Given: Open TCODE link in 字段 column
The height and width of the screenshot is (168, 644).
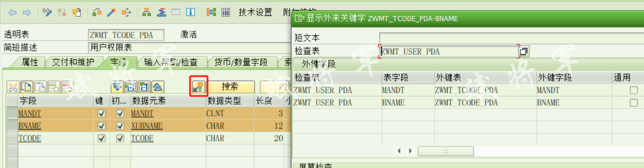Looking at the screenshot, I should pos(30,138).
